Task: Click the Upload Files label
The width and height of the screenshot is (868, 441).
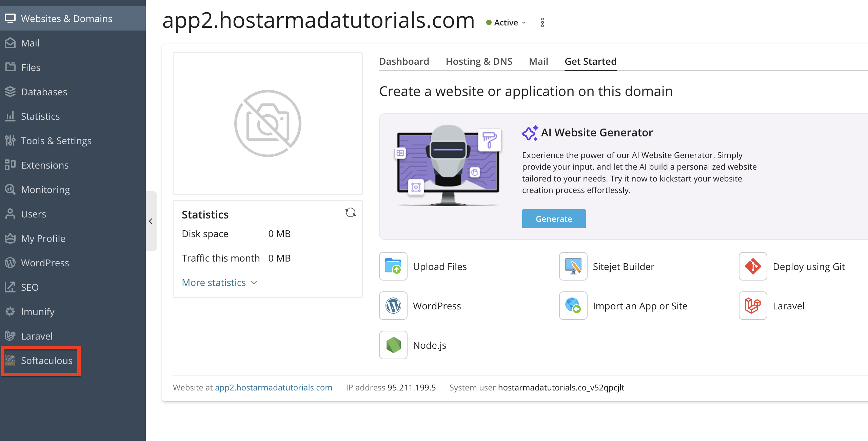Action: pyautogui.click(x=440, y=267)
